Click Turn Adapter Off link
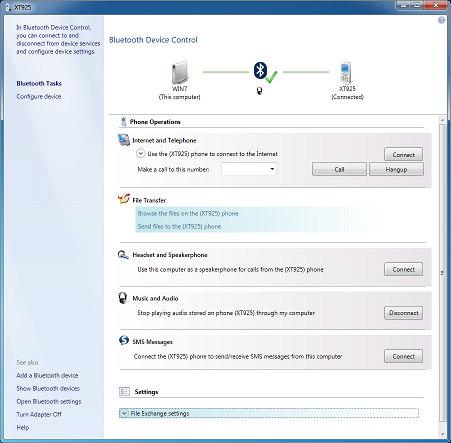Image resolution: width=451 pixels, height=443 pixels. [x=39, y=414]
